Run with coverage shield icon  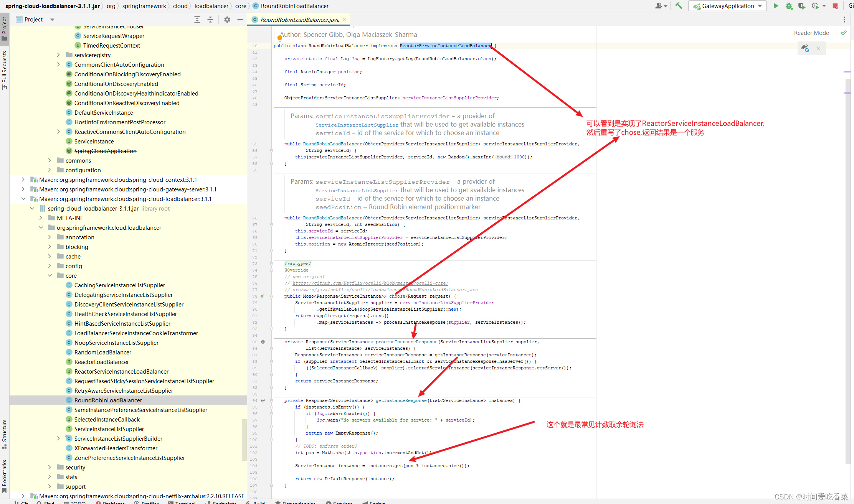coord(801,6)
